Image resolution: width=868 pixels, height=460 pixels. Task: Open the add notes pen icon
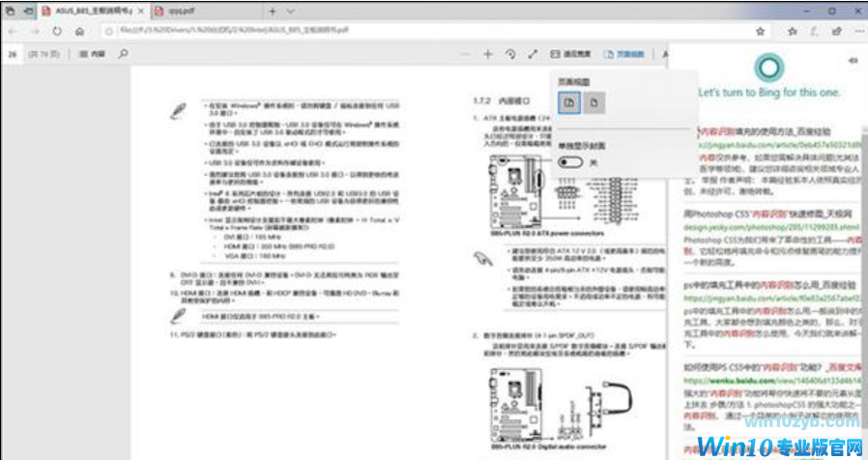(x=814, y=32)
